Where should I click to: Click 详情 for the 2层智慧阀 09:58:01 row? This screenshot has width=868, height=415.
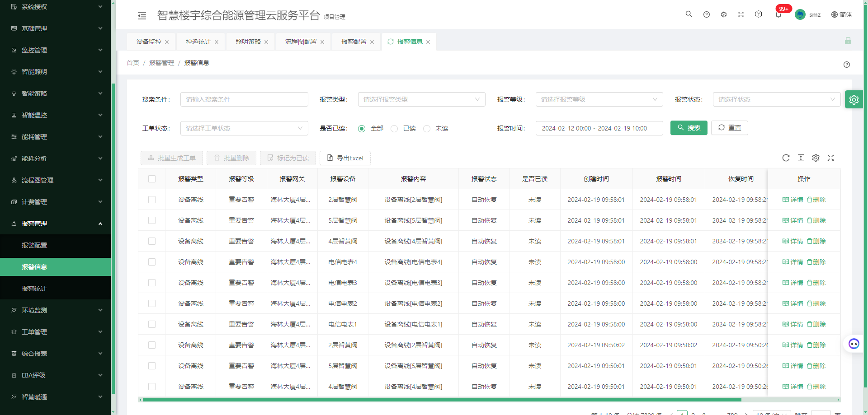[x=793, y=200]
